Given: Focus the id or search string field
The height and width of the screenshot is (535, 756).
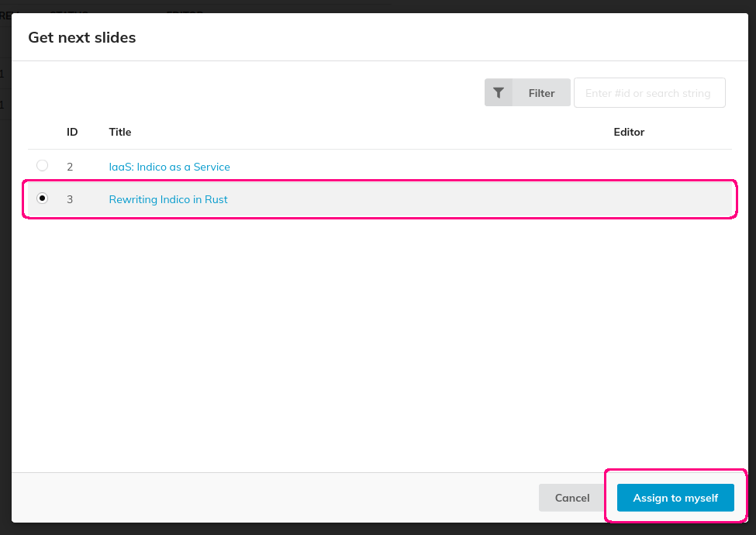Looking at the screenshot, I should [x=650, y=92].
